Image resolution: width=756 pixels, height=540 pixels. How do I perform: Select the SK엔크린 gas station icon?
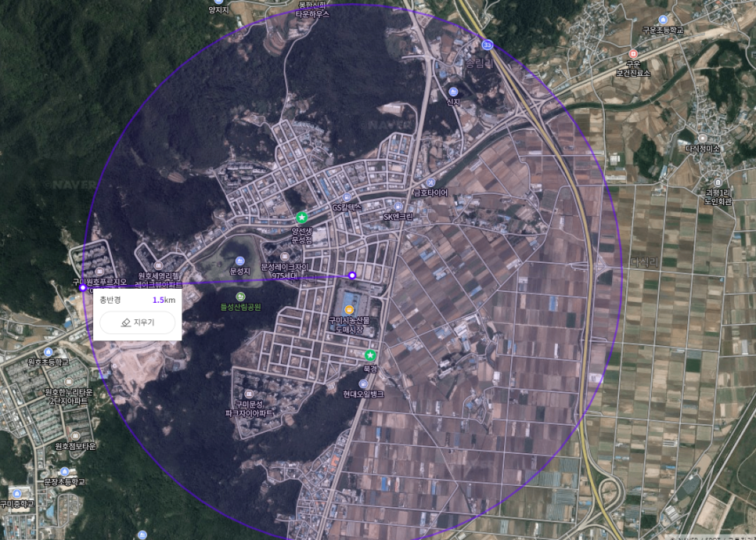click(398, 207)
